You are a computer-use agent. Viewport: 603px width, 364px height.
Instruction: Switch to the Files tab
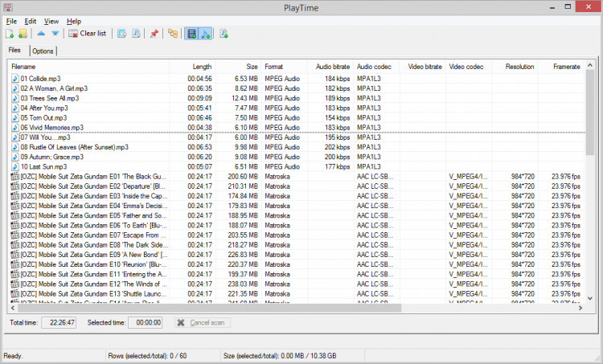14,50
